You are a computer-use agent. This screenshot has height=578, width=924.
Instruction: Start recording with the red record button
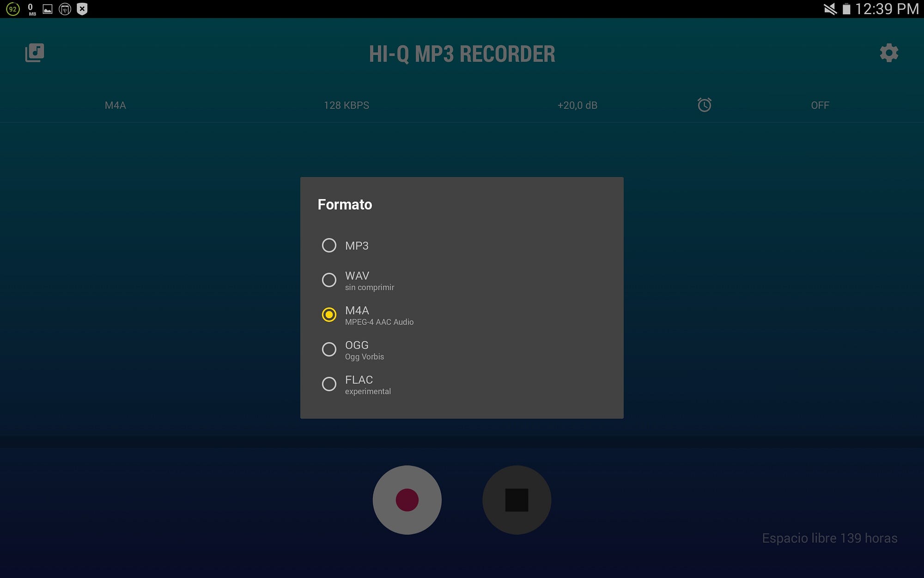point(407,500)
